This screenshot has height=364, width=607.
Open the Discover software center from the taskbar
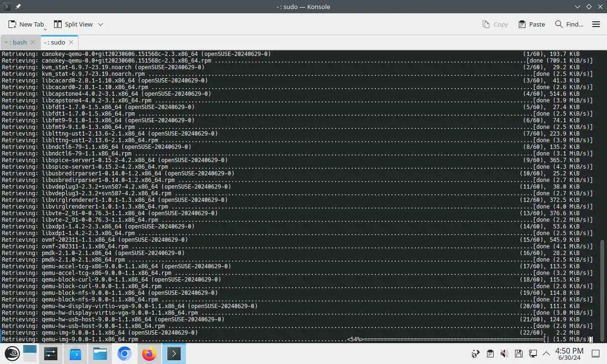tap(75, 354)
